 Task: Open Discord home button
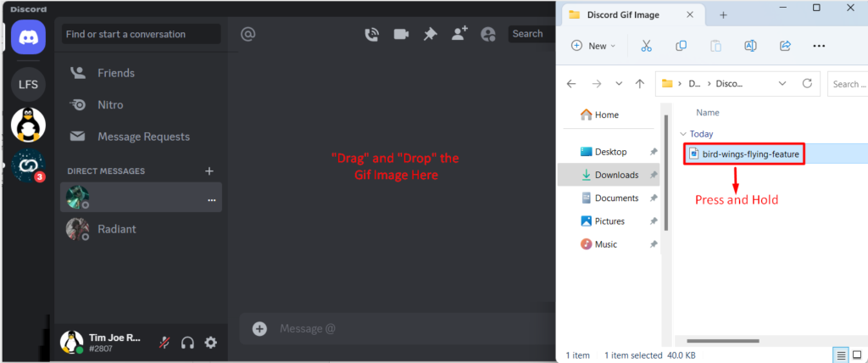[28, 37]
